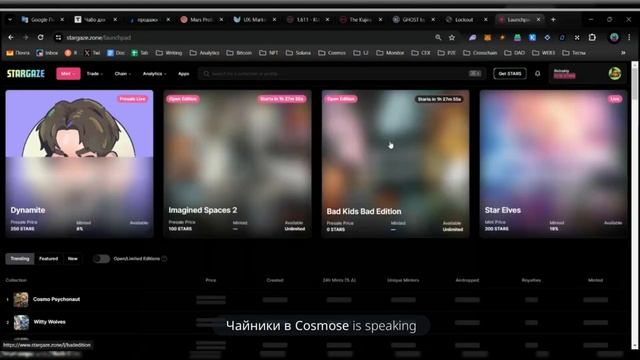Screen dimensions: 640x360
Task: Open the Analytics bookmarks folder
Action: tap(204, 53)
